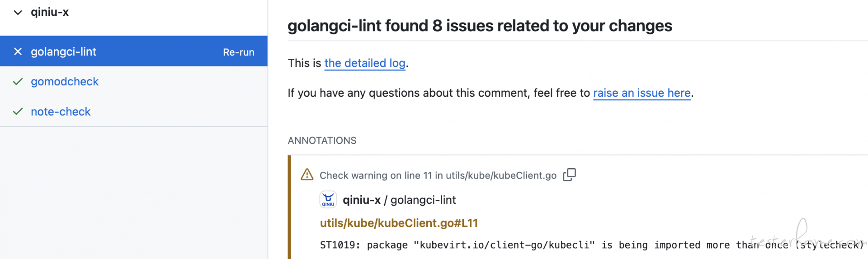Open the detailed log link
Screen dimensions: 868x259
click(x=365, y=63)
